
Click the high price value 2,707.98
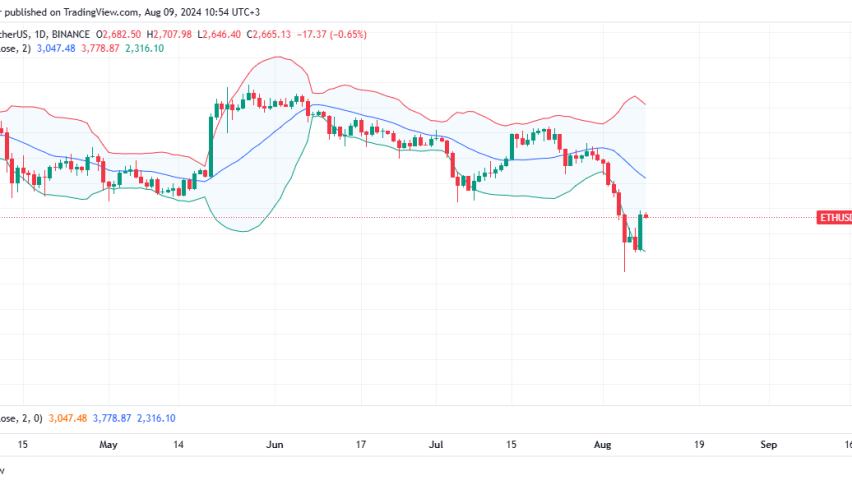point(220,33)
